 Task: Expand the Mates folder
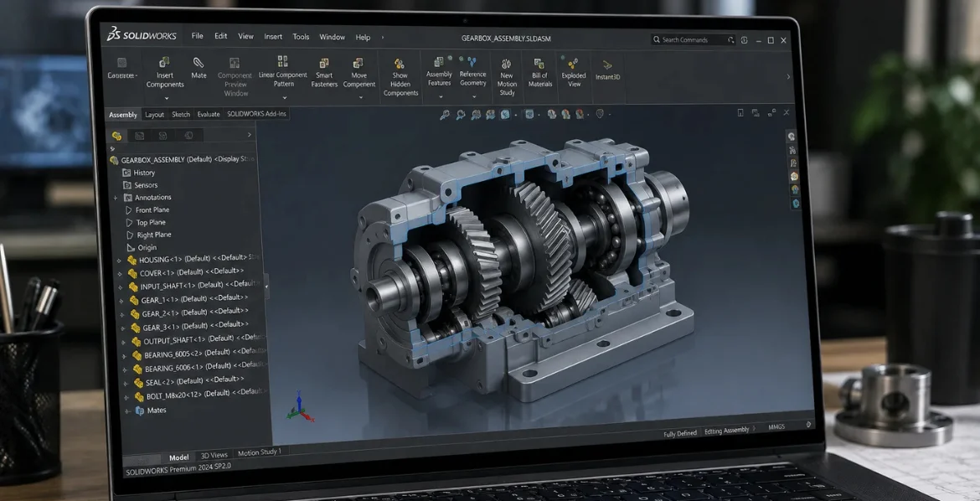pyautogui.click(x=127, y=411)
